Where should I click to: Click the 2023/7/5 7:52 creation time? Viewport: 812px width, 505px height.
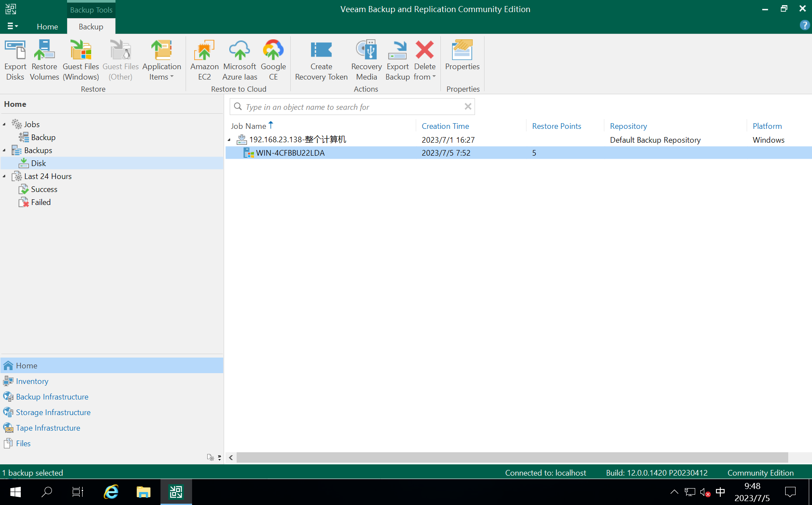point(446,153)
